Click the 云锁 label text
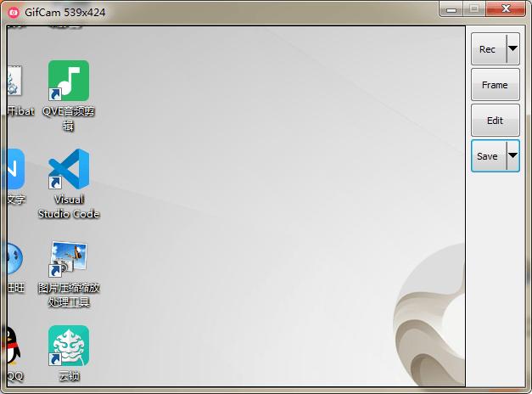Viewport: 532px width, 394px height. (x=69, y=376)
